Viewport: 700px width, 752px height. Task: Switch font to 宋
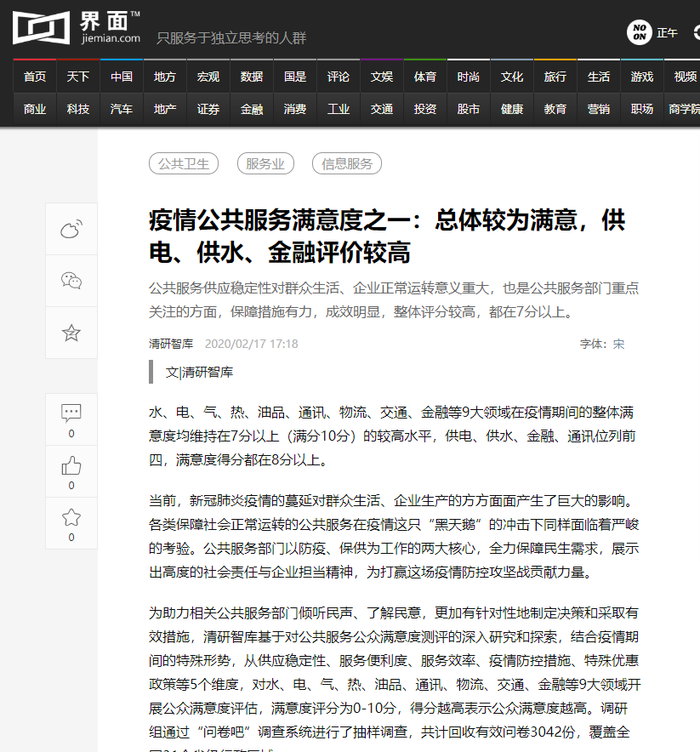[x=618, y=344]
